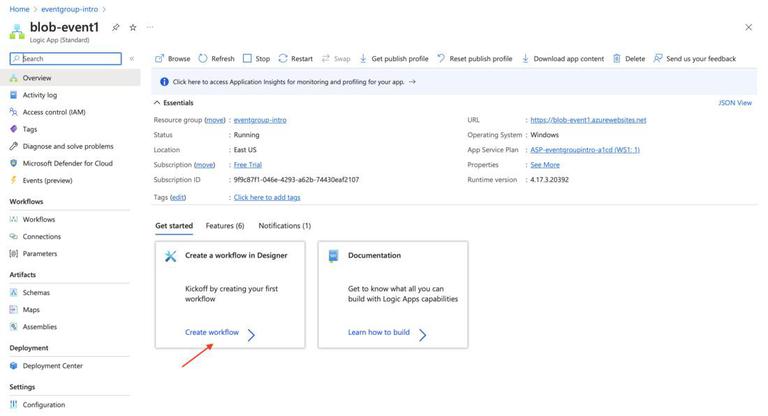Download app content
Image resolution: width=768 pixels, height=416 pixels.
[x=563, y=59]
